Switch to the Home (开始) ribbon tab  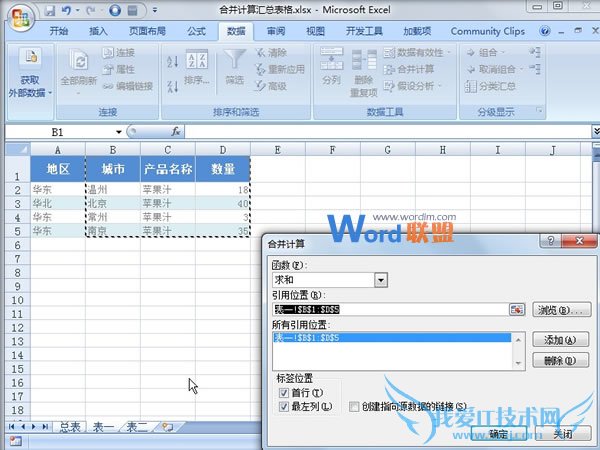click(59, 31)
